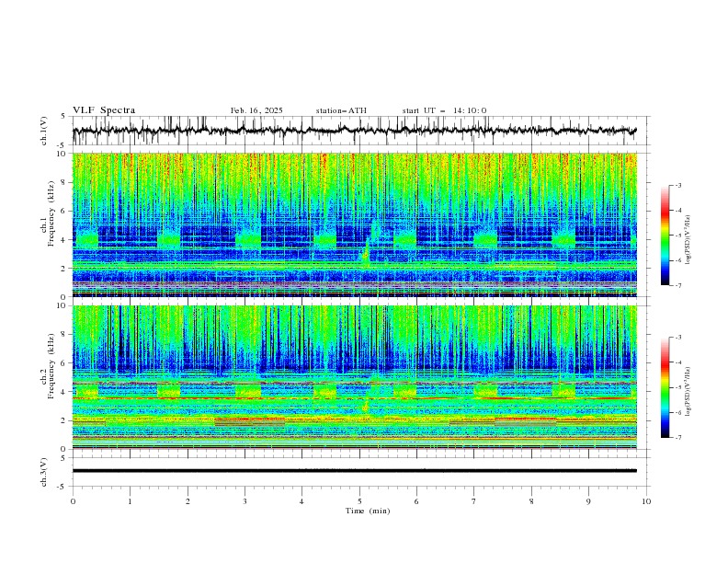Click the log(PSD) label beside ch.1 colorbar

pyautogui.click(x=688, y=240)
